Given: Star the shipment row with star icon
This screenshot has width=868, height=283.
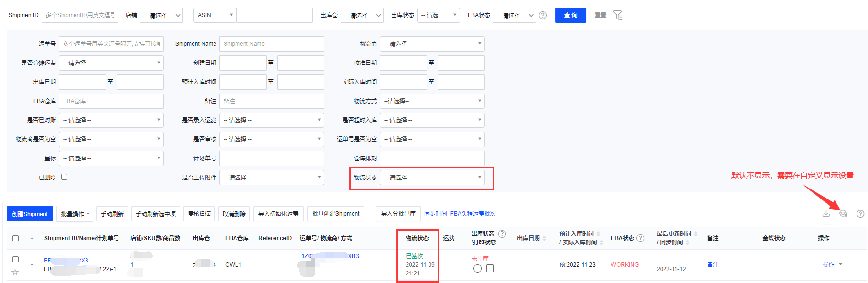Looking at the screenshot, I should 15,272.
